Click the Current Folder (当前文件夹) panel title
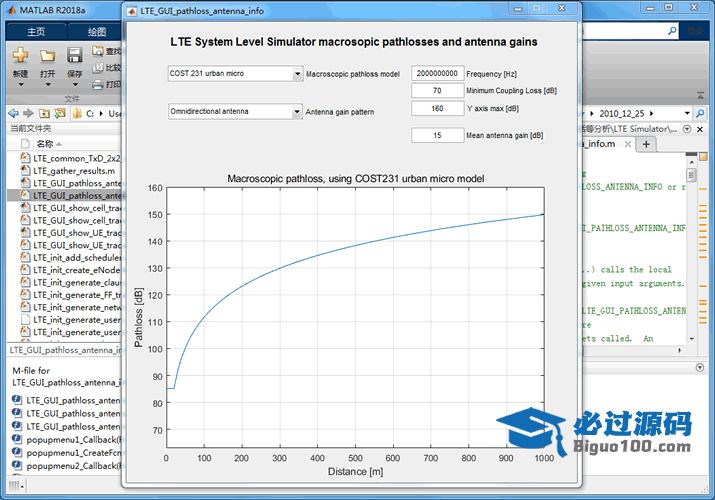 31,129
